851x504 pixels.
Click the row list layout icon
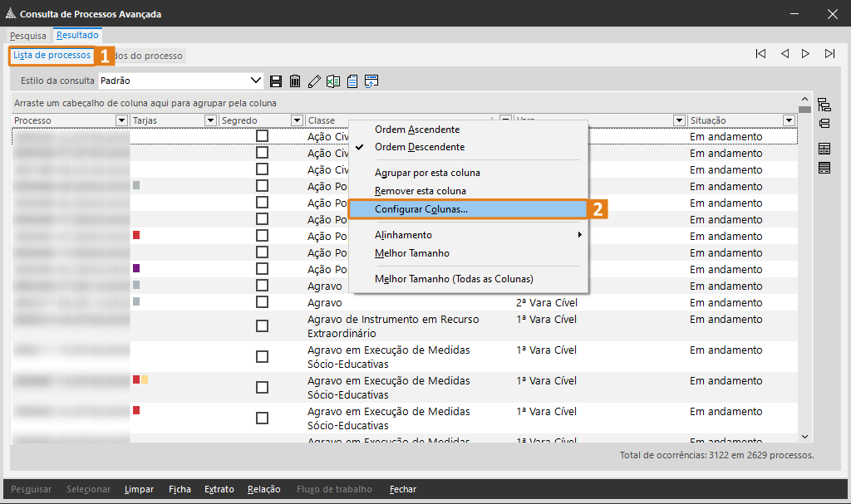[824, 169]
